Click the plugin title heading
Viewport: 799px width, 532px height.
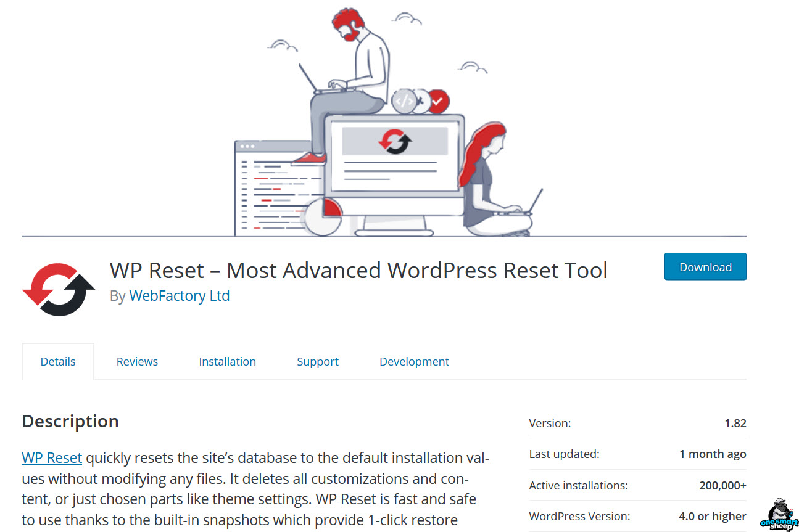tap(358, 270)
